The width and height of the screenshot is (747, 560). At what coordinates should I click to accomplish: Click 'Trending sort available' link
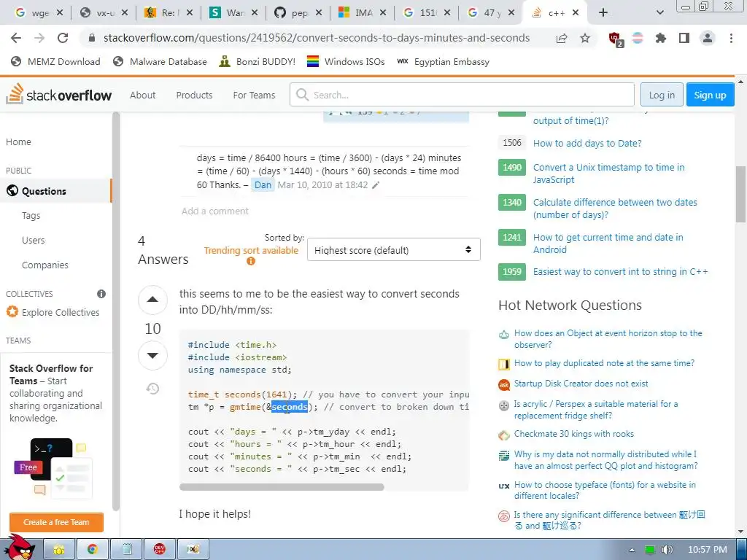pyautogui.click(x=251, y=251)
